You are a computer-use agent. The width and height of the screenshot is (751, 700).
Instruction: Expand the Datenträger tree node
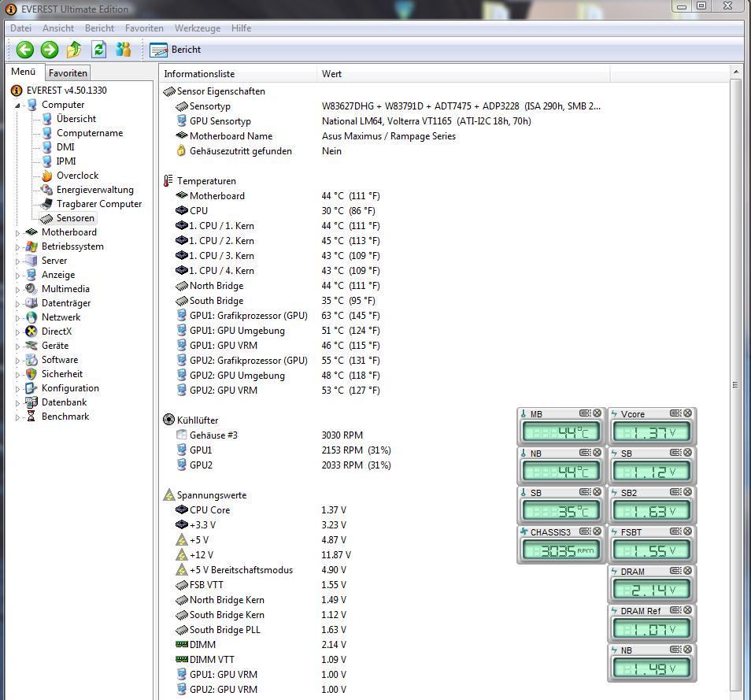18,304
